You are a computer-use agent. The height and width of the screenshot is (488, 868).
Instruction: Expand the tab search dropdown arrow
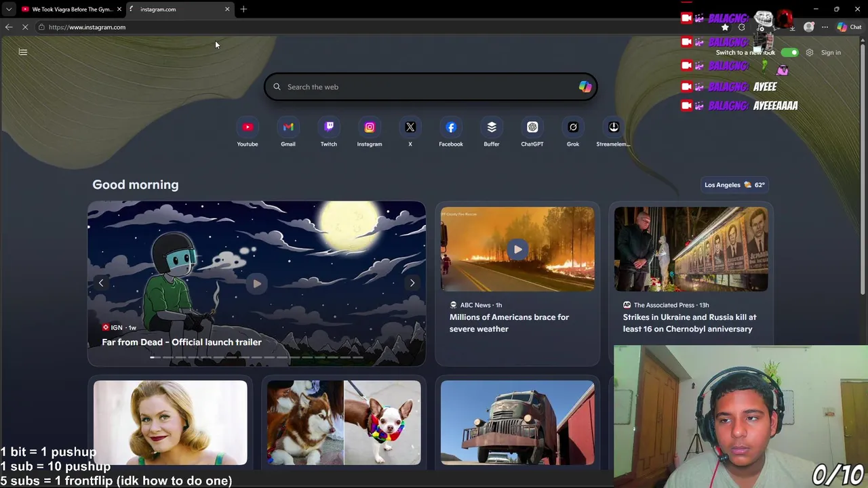(x=9, y=9)
